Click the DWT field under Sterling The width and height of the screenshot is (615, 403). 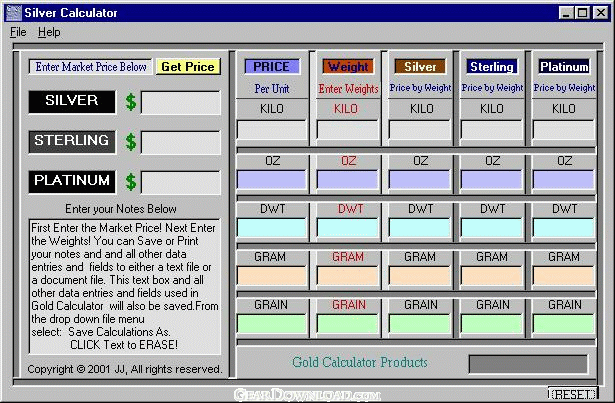point(491,228)
